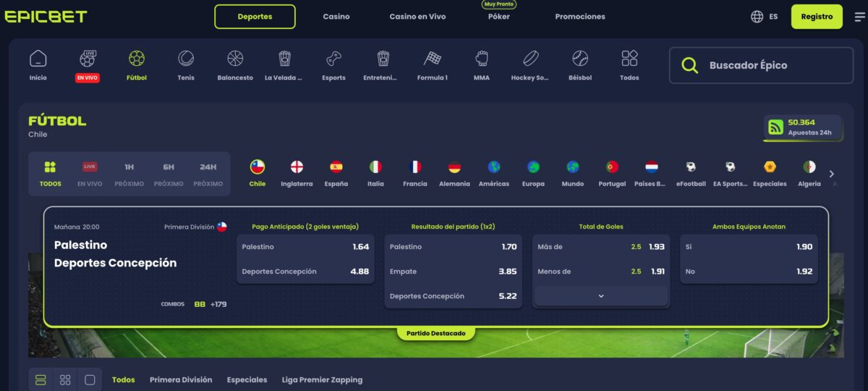Bet Deportes Concepción at 4.88
This screenshot has width=868, height=391.
(305, 272)
